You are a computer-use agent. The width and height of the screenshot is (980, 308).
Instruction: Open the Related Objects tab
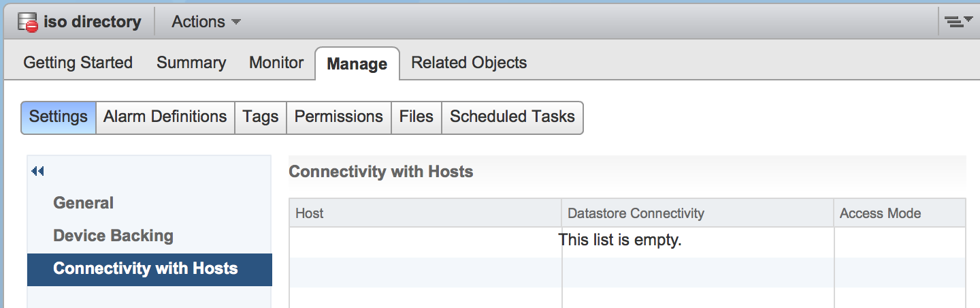point(469,63)
